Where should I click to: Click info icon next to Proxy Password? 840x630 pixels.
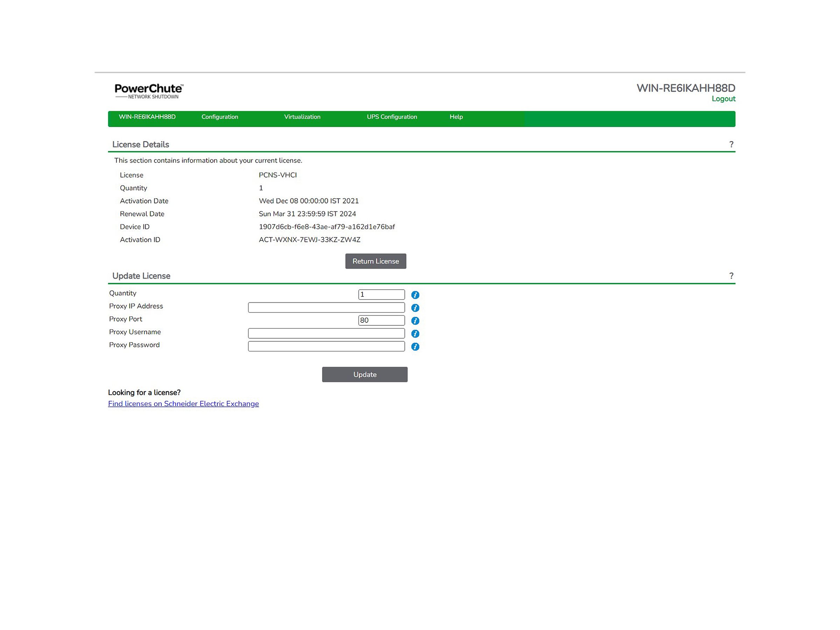click(415, 346)
